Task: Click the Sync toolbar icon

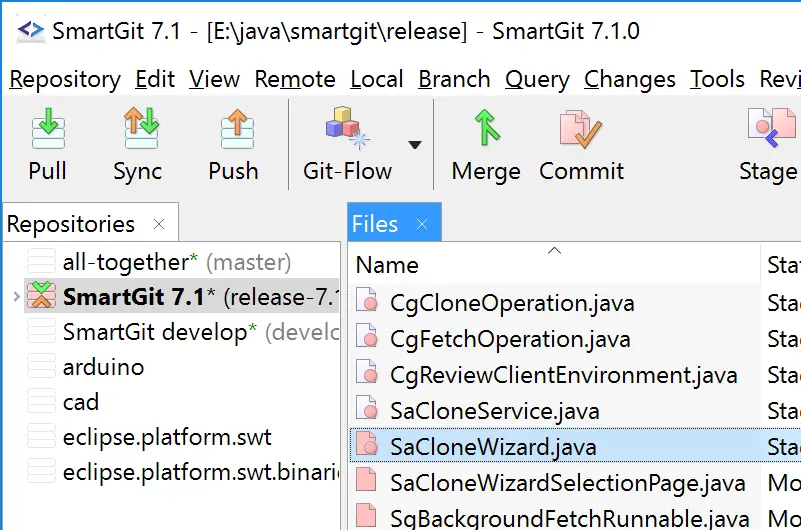Action: coord(141,128)
